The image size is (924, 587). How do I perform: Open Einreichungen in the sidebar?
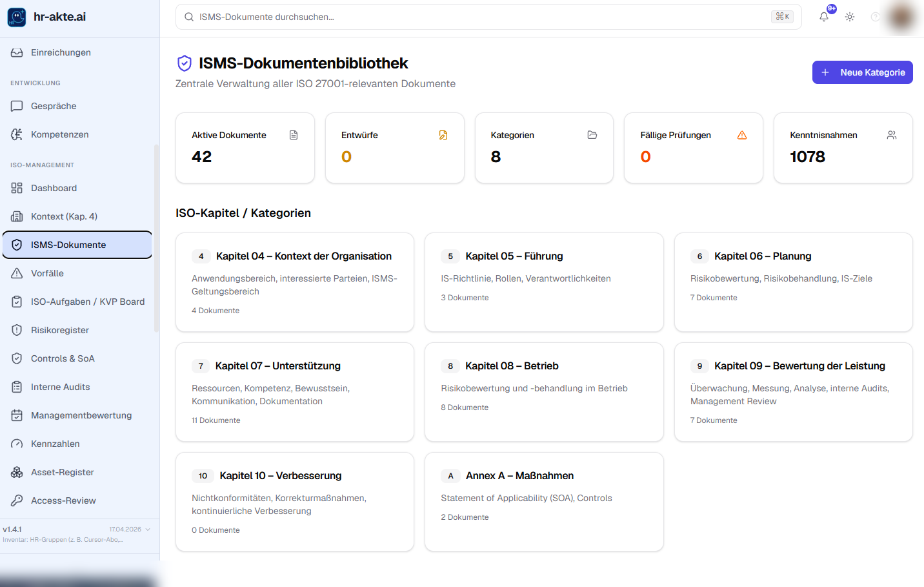coord(77,52)
